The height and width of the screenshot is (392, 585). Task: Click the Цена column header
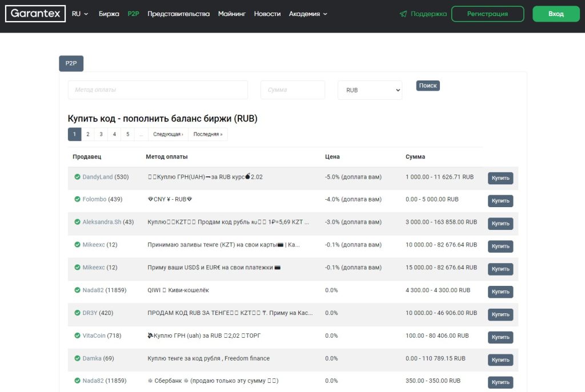click(x=332, y=157)
